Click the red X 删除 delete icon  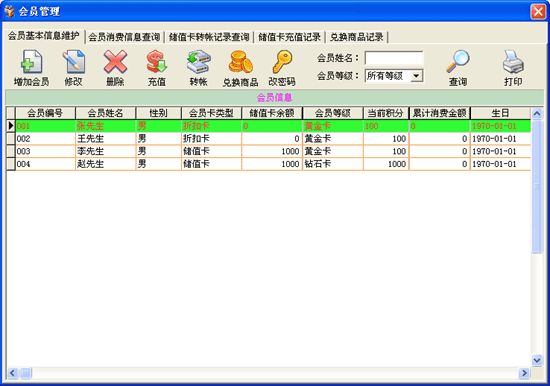[115, 62]
